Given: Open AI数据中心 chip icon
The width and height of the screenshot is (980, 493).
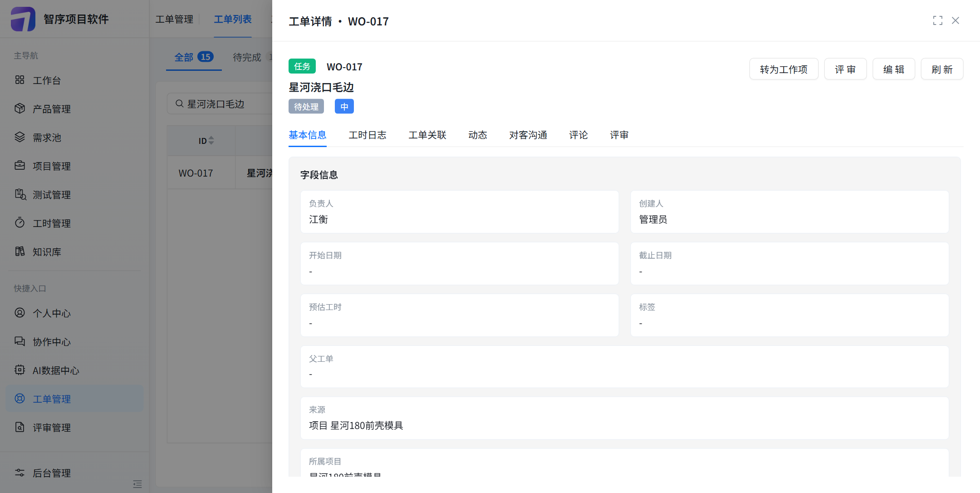Looking at the screenshot, I should click(20, 370).
